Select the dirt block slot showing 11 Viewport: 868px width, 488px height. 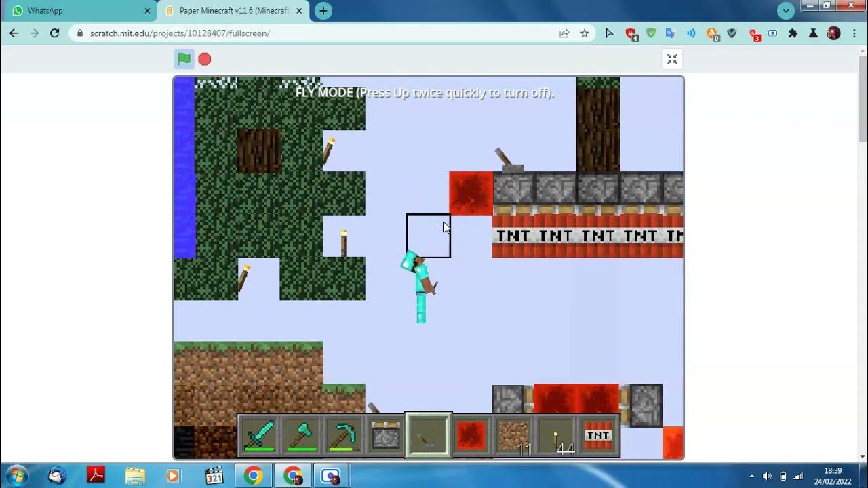pos(513,436)
